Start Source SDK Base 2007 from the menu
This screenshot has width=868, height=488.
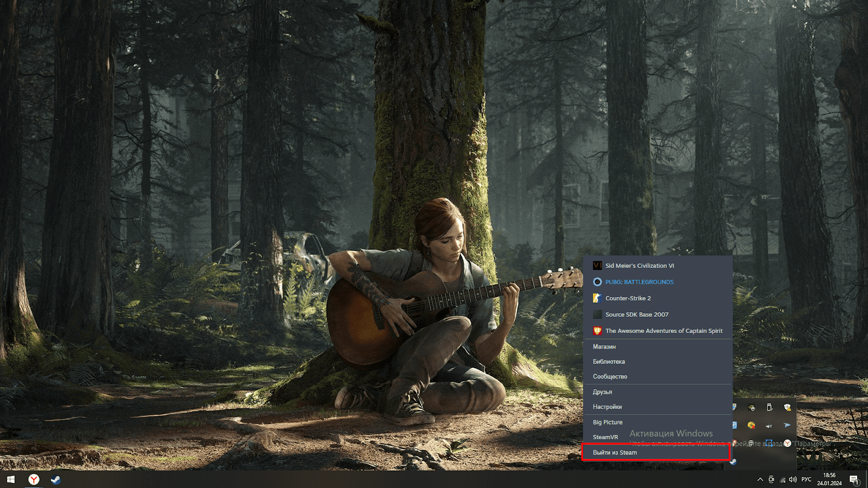click(658, 314)
